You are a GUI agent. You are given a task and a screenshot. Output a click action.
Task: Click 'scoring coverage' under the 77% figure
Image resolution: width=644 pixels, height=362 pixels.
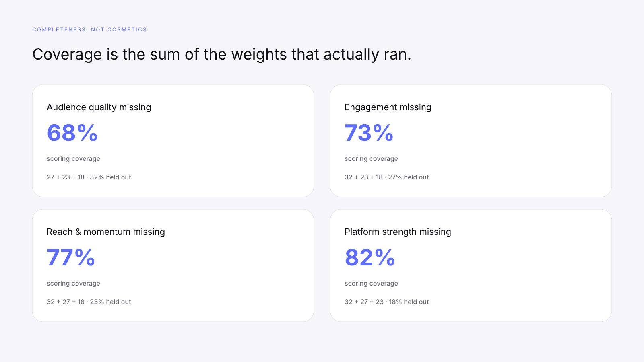pyautogui.click(x=73, y=284)
